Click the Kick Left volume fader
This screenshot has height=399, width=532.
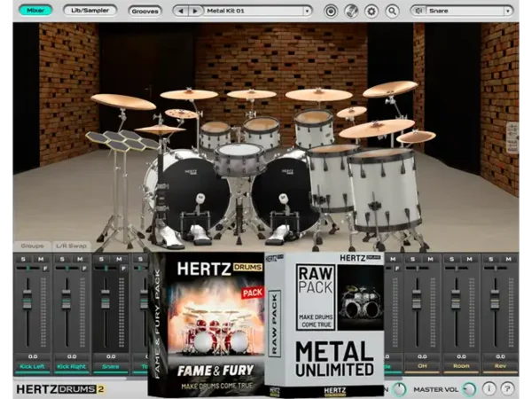coord(27,299)
